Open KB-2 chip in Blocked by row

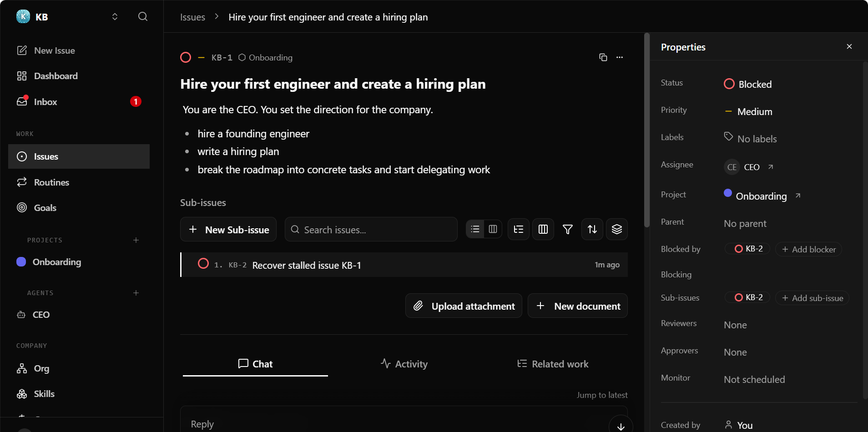747,249
